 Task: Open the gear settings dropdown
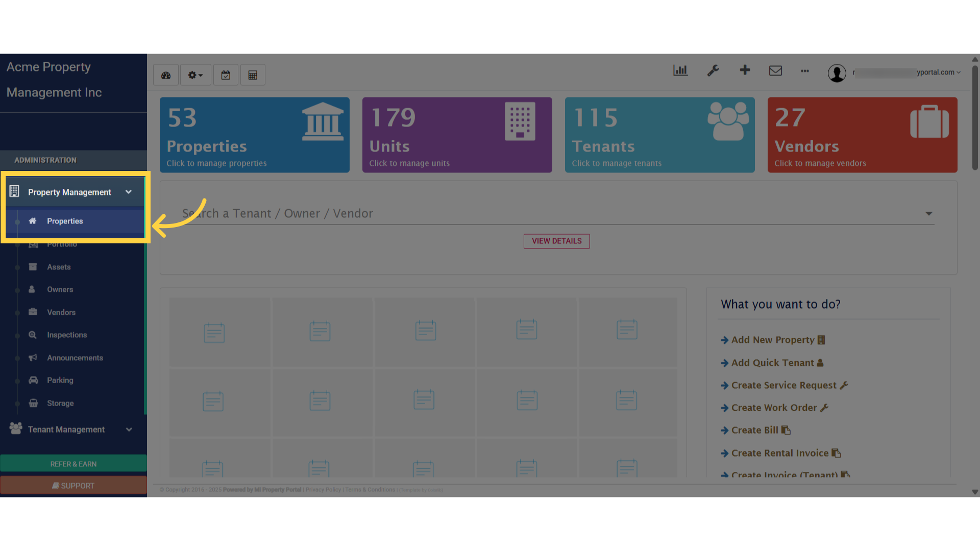[x=195, y=75]
